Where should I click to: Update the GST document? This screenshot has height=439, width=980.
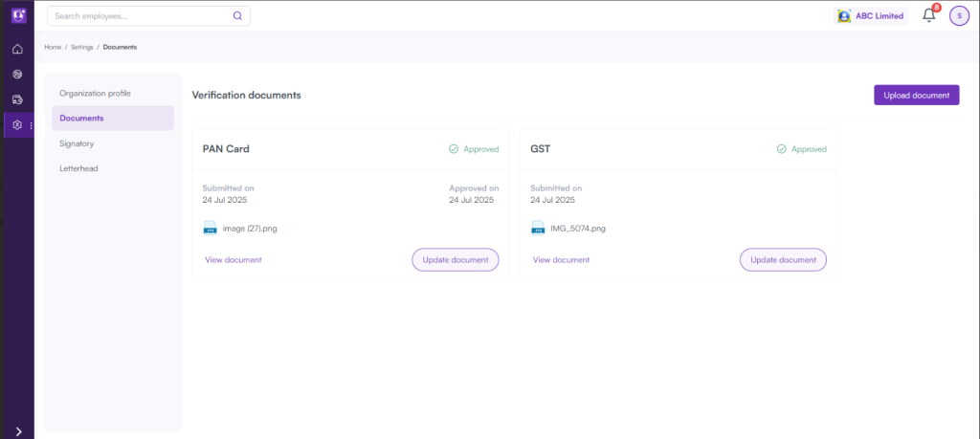[783, 260]
